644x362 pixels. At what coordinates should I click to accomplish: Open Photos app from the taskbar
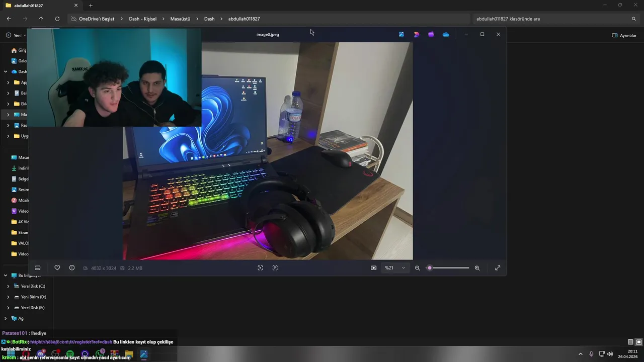(143, 354)
